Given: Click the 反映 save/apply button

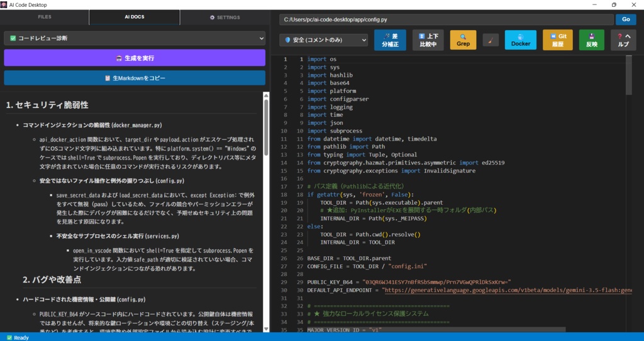Looking at the screenshot, I should pyautogui.click(x=591, y=40).
